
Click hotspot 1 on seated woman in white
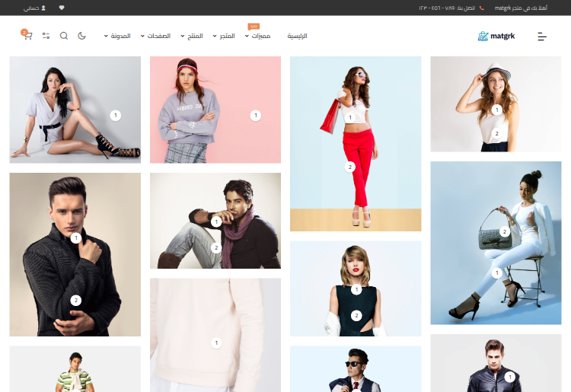[x=116, y=116]
